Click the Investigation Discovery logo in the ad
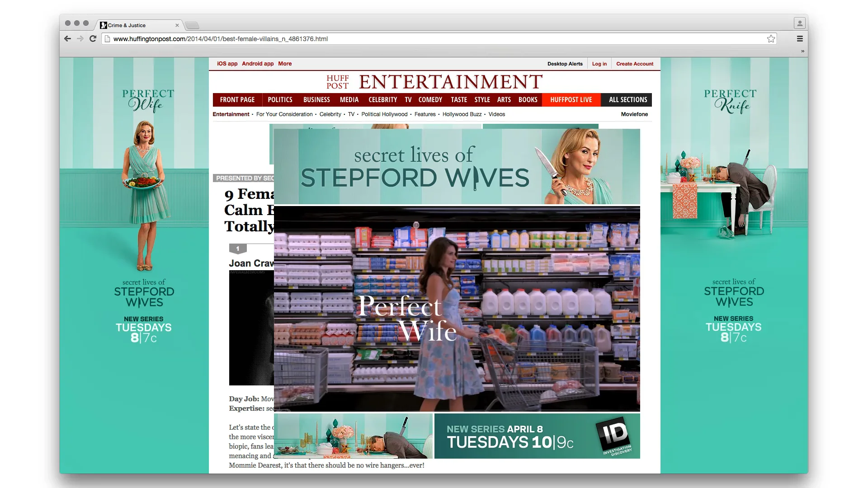This screenshot has width=868, height=488. pyautogui.click(x=616, y=436)
